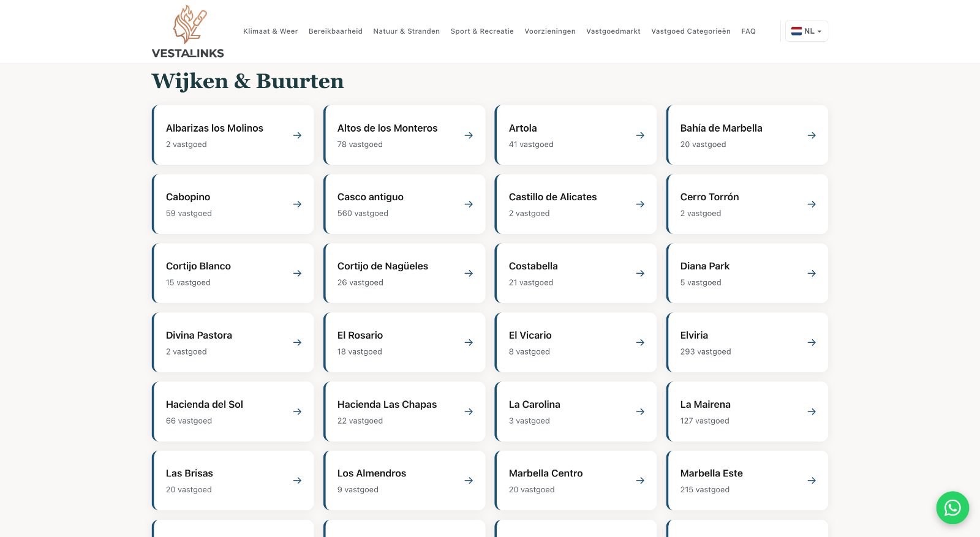Click the arrow on Las Brisas card
Viewport: 980px width, 537px height.
click(297, 481)
